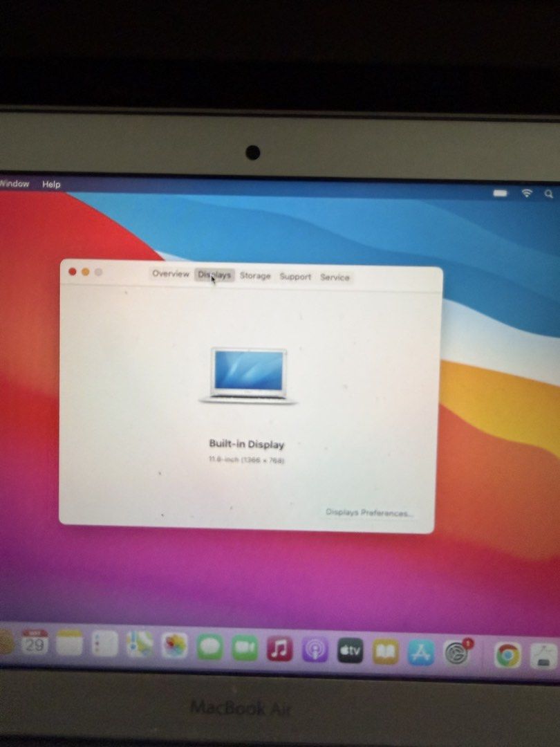Click the MacBook Air display image
This screenshot has width=560, height=747.
[x=248, y=376]
